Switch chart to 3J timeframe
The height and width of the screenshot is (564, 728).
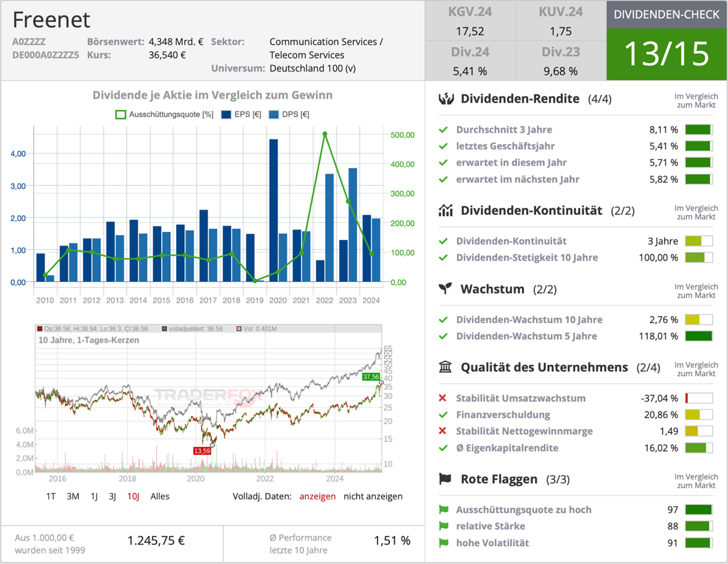[x=112, y=496]
